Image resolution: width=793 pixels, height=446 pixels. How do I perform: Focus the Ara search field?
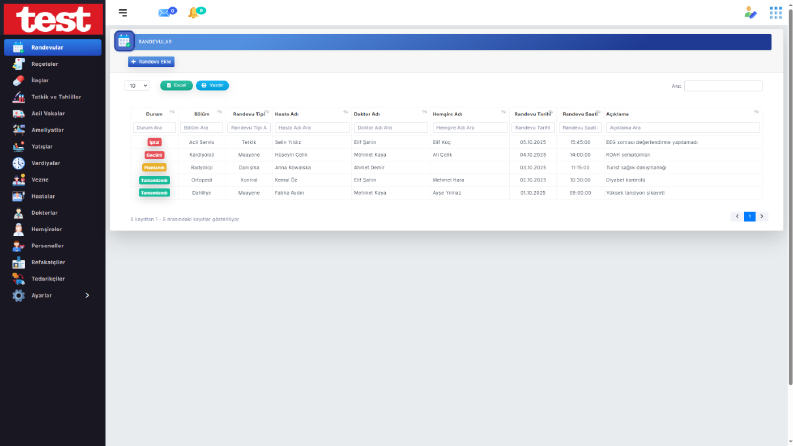click(x=723, y=86)
